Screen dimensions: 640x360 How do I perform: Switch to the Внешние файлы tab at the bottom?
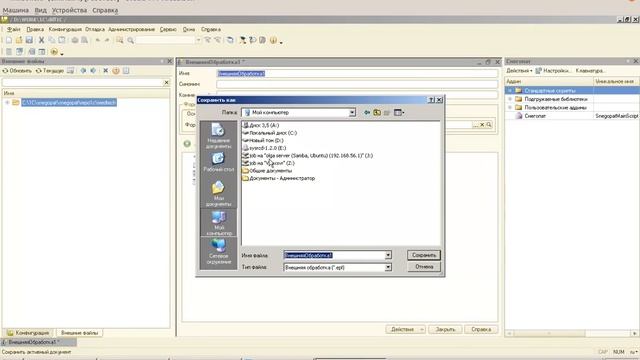tap(79, 333)
